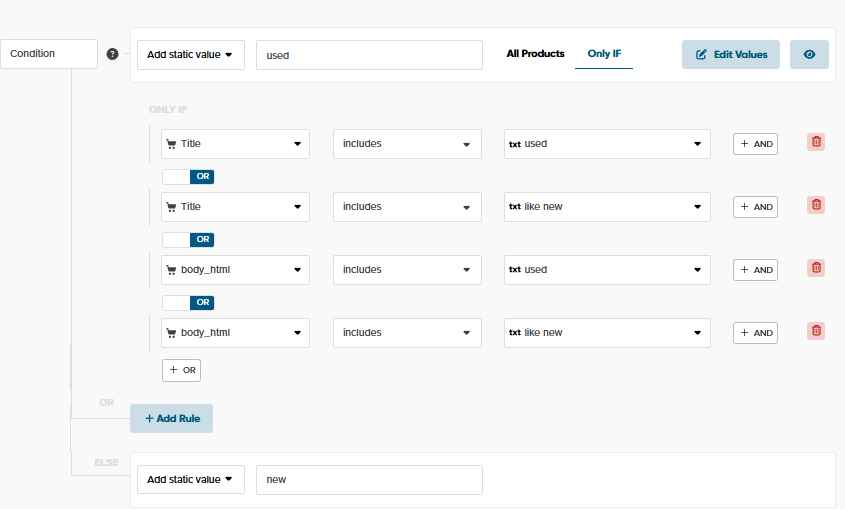Click the ELSE static value input containing new

(x=369, y=480)
